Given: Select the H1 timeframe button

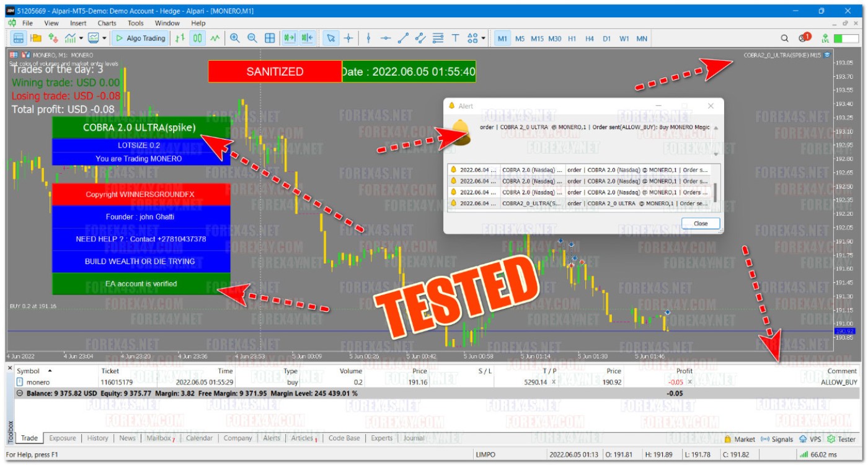Looking at the screenshot, I should [x=572, y=38].
